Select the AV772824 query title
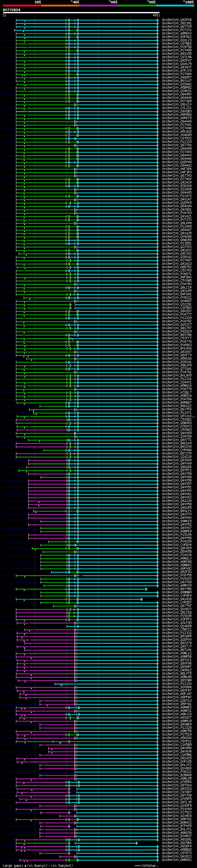 (x=11, y=10)
